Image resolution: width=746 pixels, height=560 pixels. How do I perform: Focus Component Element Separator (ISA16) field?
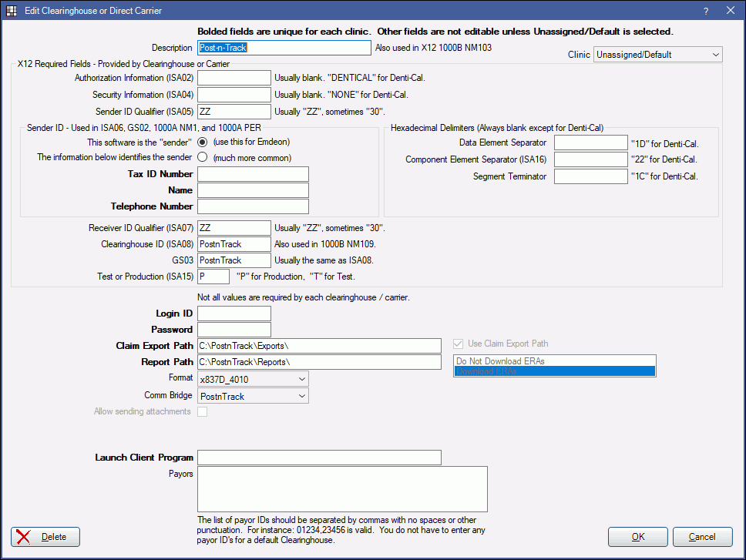591,159
